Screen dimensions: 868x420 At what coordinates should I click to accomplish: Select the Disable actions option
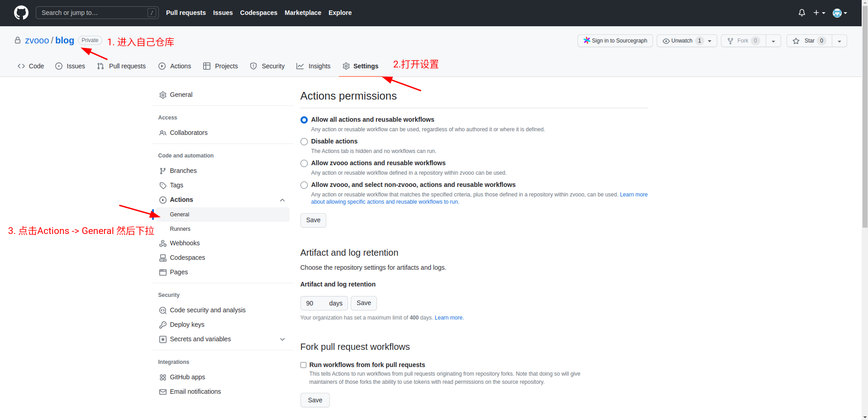tap(304, 142)
